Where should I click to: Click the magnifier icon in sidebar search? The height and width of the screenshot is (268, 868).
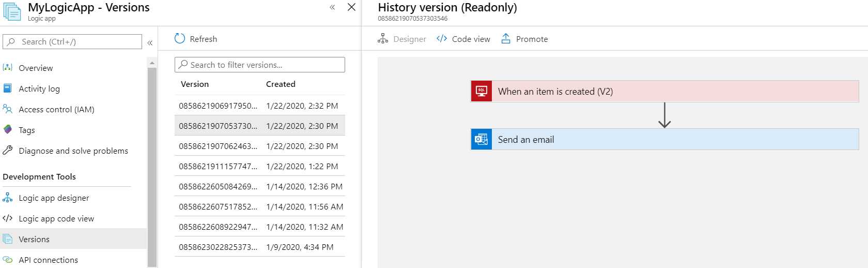coord(11,42)
